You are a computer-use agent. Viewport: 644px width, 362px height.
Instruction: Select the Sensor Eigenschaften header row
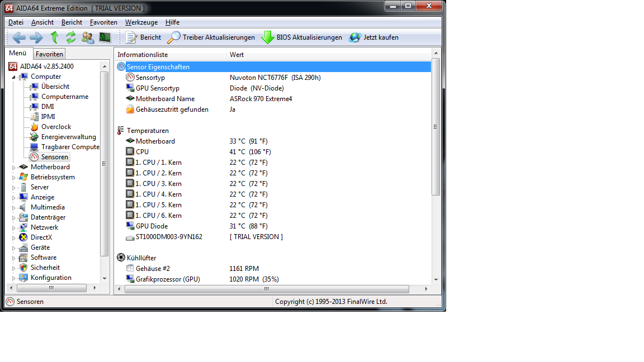pos(273,67)
